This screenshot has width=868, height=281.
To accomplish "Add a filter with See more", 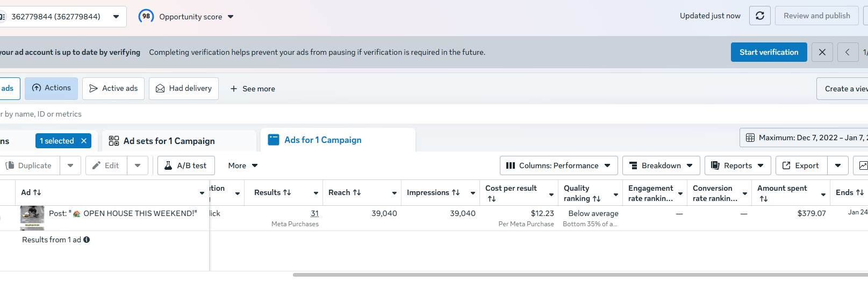I will point(253,89).
